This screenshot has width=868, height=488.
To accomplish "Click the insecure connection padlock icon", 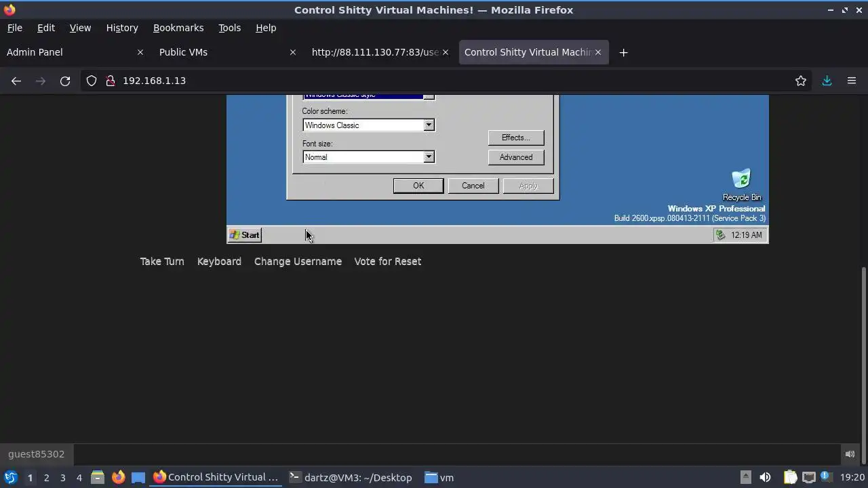I will click(x=110, y=81).
